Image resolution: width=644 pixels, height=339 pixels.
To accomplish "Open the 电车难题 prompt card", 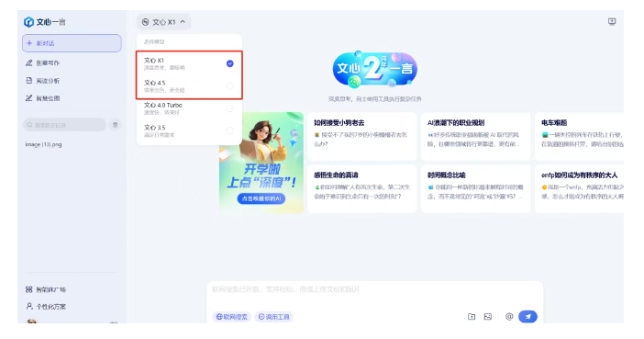I will (x=580, y=136).
